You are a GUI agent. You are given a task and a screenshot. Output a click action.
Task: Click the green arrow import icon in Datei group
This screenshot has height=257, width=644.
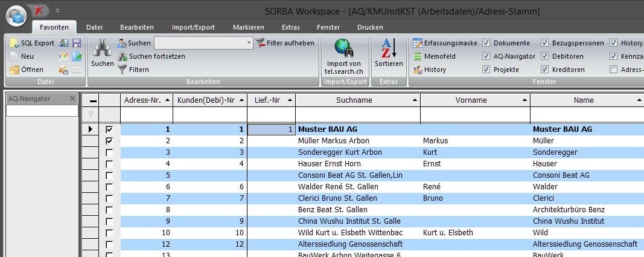(77, 56)
